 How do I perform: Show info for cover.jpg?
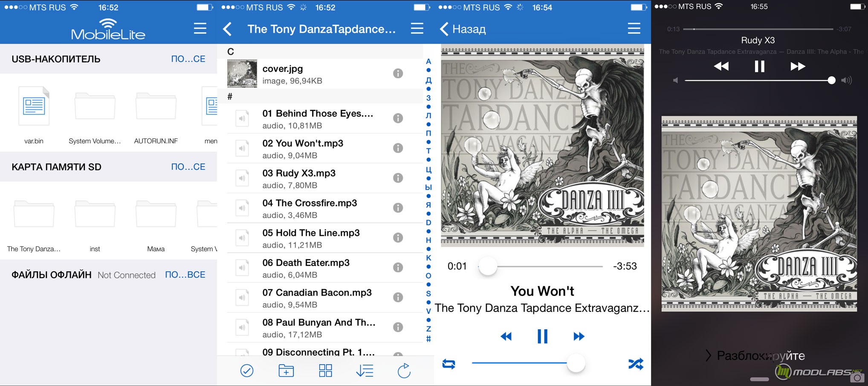398,73
